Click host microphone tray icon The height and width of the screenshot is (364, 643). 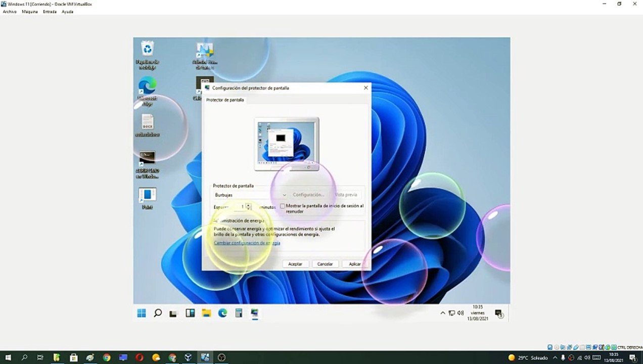[563, 357]
